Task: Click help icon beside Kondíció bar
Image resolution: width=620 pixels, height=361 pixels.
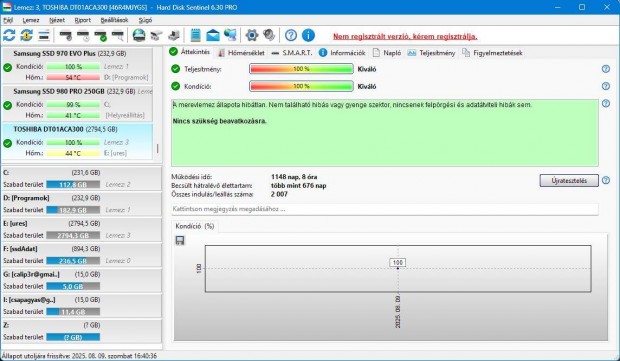Action: pos(606,86)
